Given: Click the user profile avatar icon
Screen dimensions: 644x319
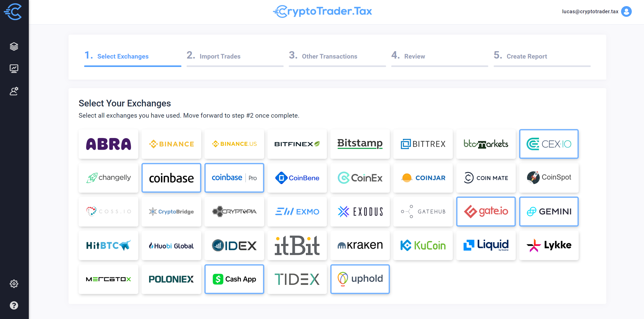Looking at the screenshot, I should coord(627,11).
